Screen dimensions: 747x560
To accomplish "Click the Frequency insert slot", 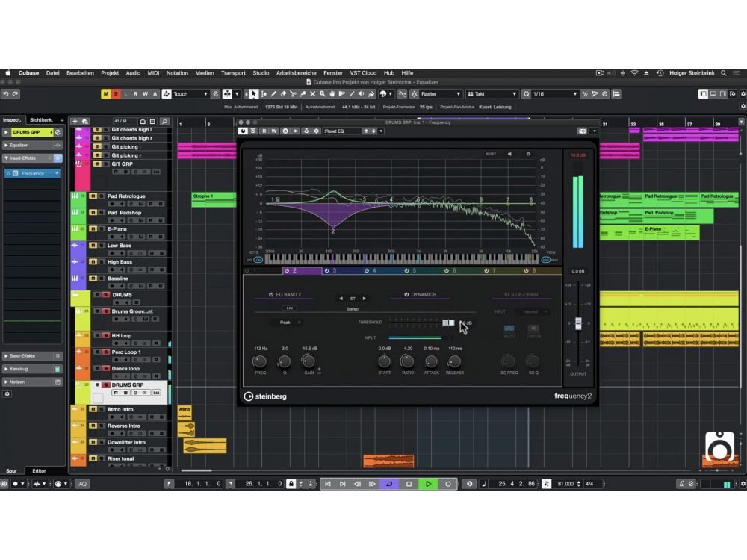I will tap(33, 173).
